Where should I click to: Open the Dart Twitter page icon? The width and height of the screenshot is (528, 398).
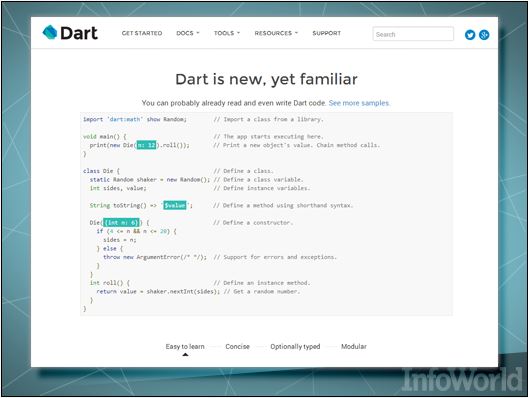point(470,35)
